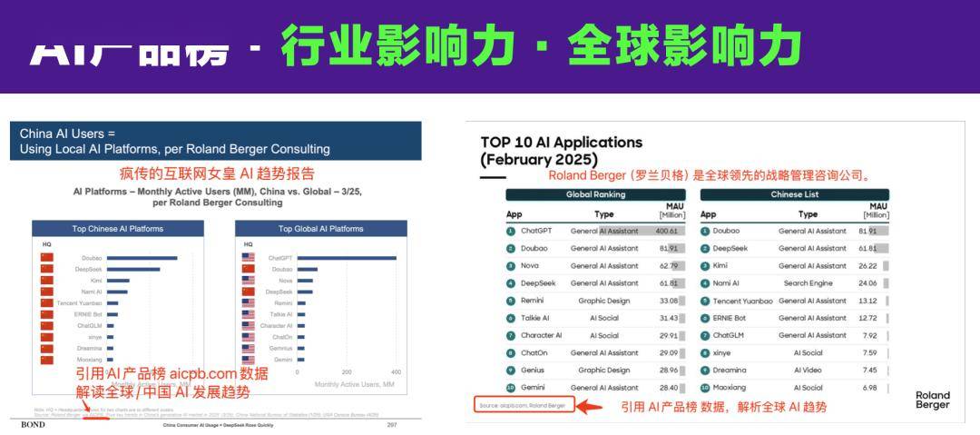Click the flag next to Remini in global chart
Viewport: 980px width, 435px height.
tap(248, 303)
